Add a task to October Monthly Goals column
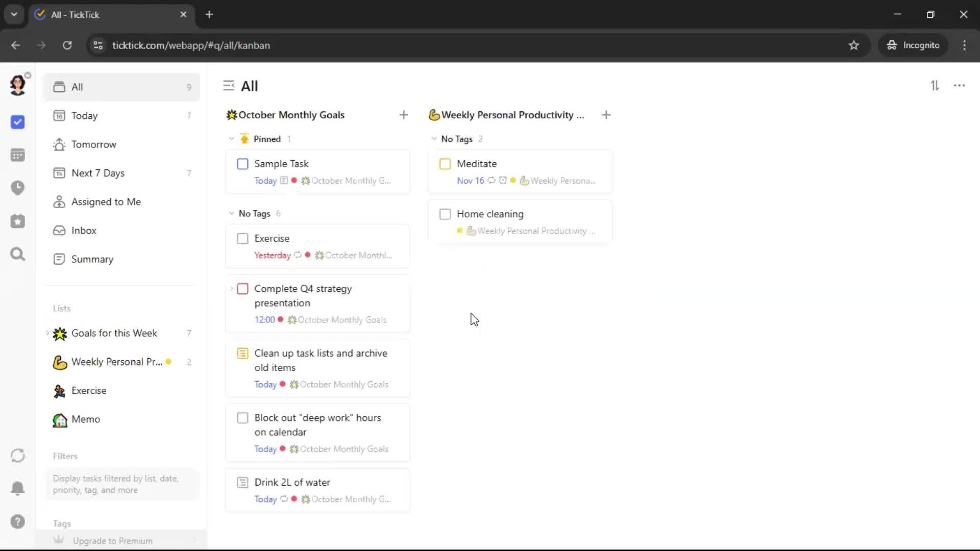The width and height of the screenshot is (980, 551). point(403,115)
